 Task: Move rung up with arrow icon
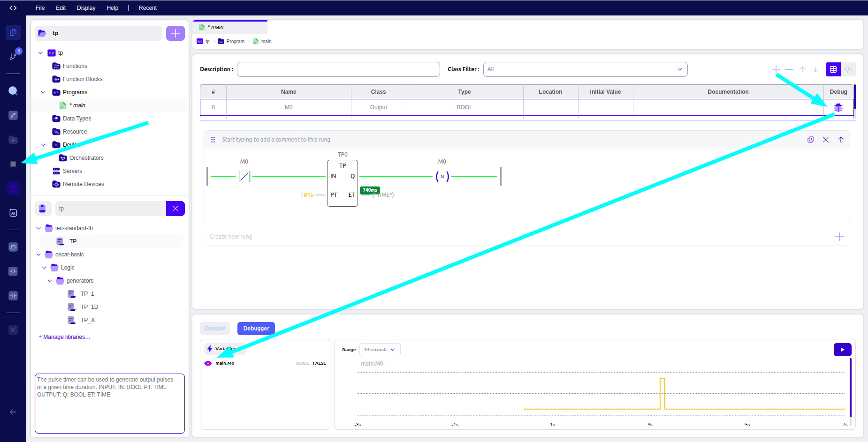coord(841,140)
